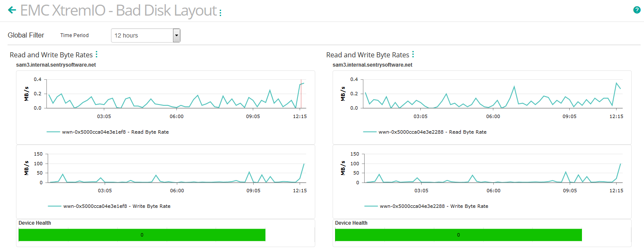The height and width of the screenshot is (250, 644).
Task: Open the Help question mark icon
Action: 637,9
